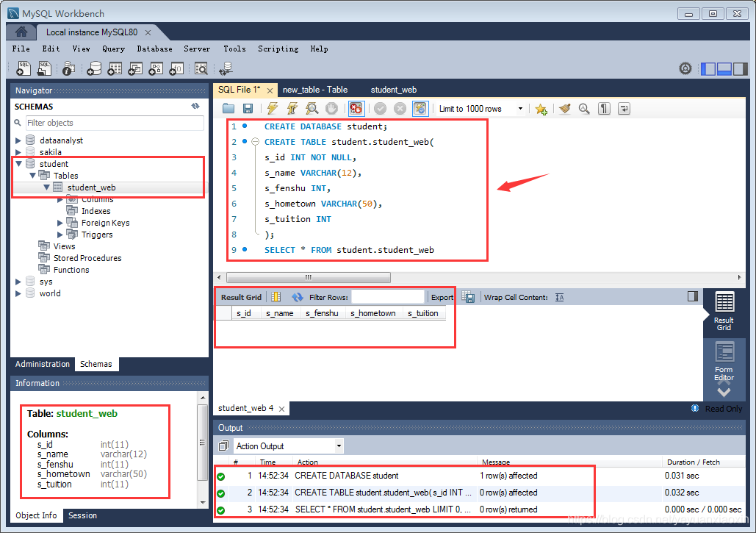The height and width of the screenshot is (533, 756).
Task: Save snippet star icon
Action: point(541,109)
